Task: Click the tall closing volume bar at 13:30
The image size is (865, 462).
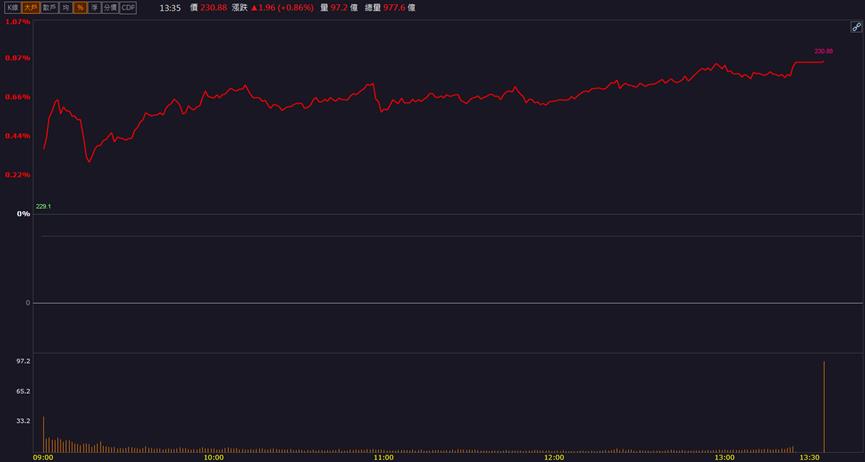Action: (x=824, y=407)
